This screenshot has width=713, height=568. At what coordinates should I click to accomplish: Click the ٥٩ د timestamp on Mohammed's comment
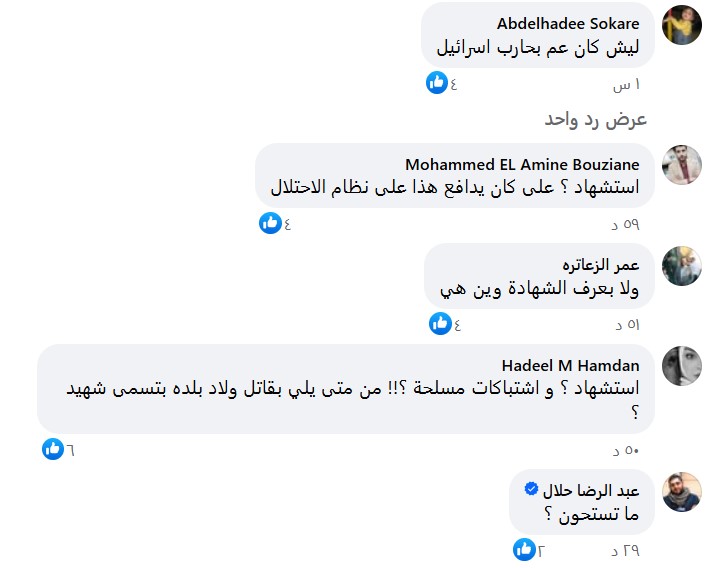(x=624, y=223)
